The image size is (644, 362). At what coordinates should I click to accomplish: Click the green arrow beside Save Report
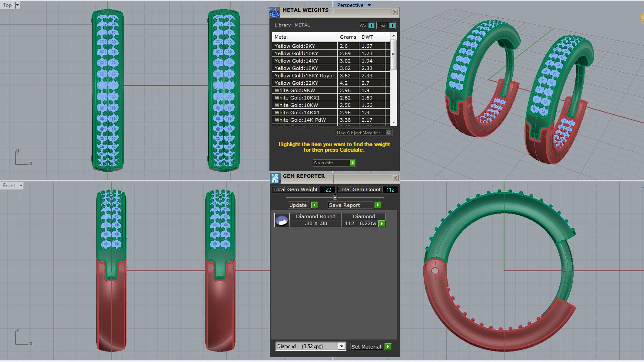(378, 205)
